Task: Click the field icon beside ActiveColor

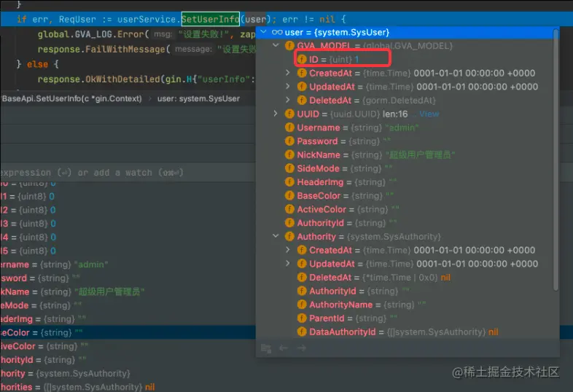Action: tap(289, 209)
